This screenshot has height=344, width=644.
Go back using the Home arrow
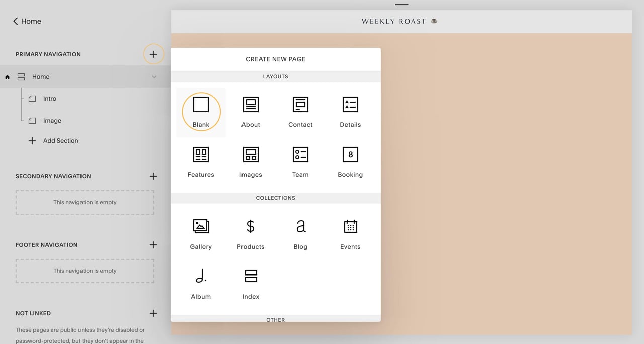[x=26, y=21]
